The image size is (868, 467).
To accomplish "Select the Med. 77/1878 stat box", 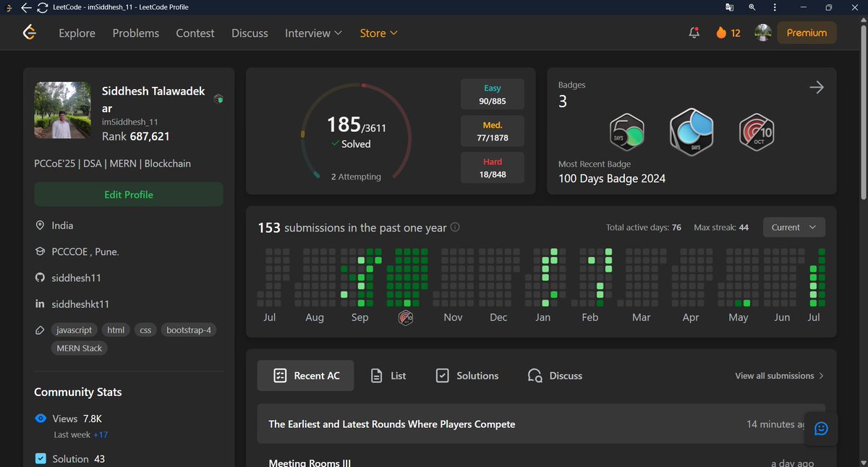I will [493, 132].
